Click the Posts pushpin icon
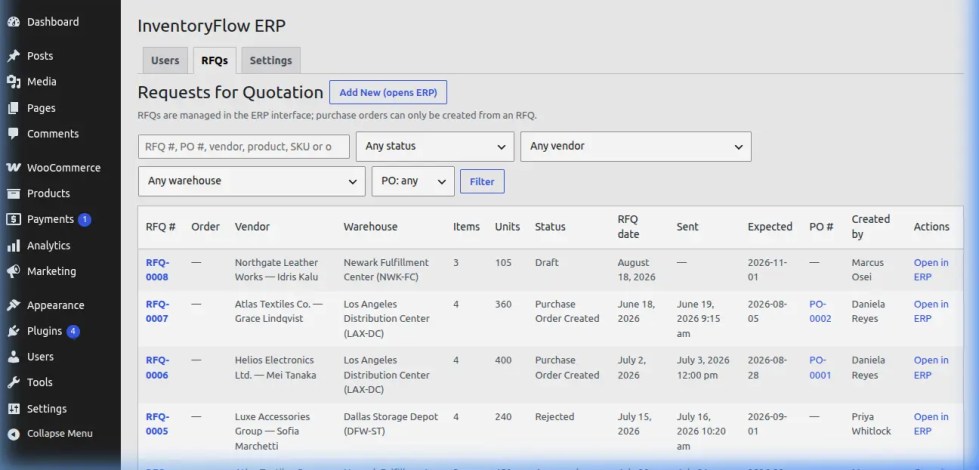The image size is (979, 470). pos(13,56)
